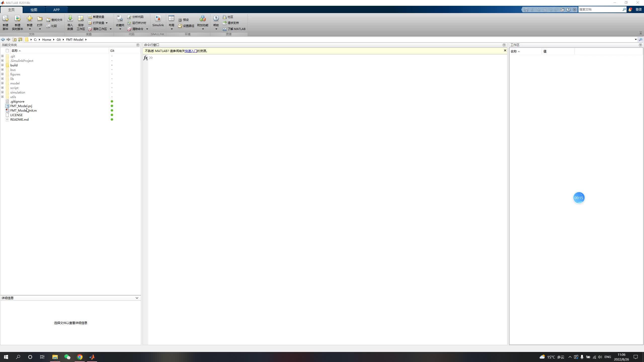Click the Analyze Code (分析代码) button
The height and width of the screenshot is (362, 644).
pos(129,17)
